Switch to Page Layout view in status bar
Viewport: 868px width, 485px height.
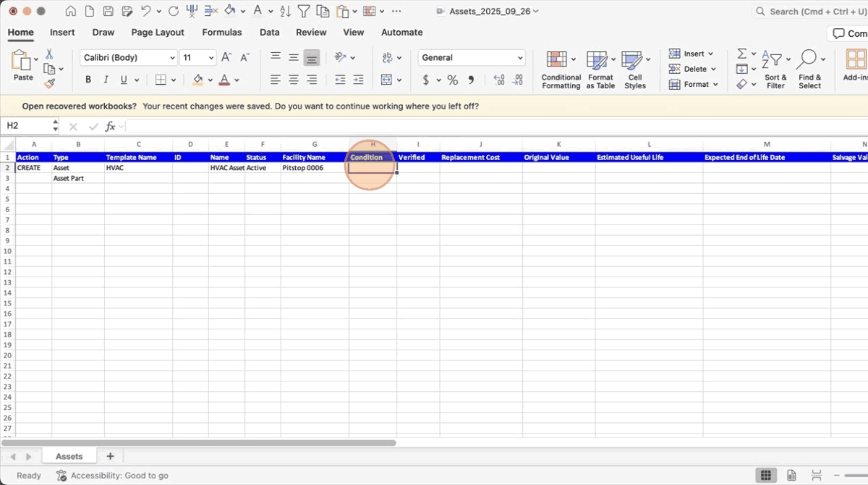791,476
